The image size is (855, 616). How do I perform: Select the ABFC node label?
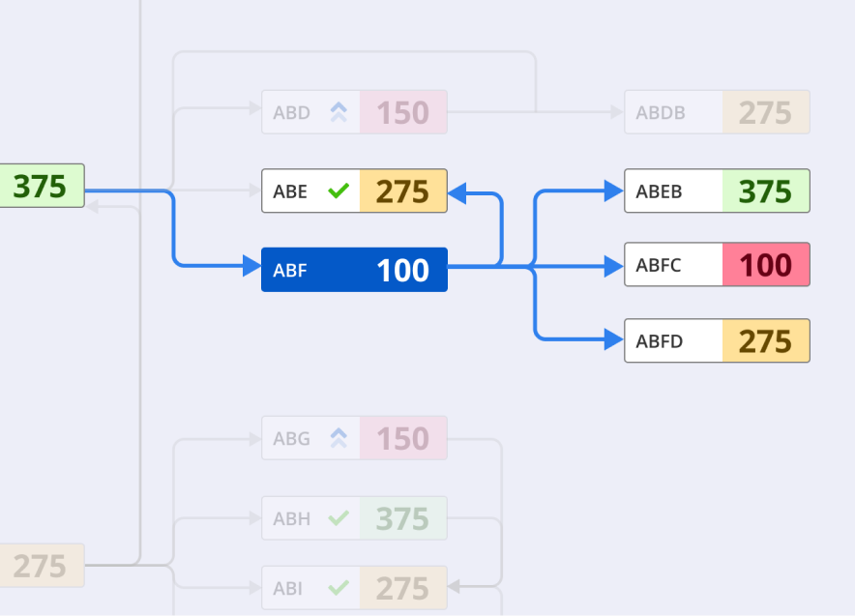click(x=659, y=265)
